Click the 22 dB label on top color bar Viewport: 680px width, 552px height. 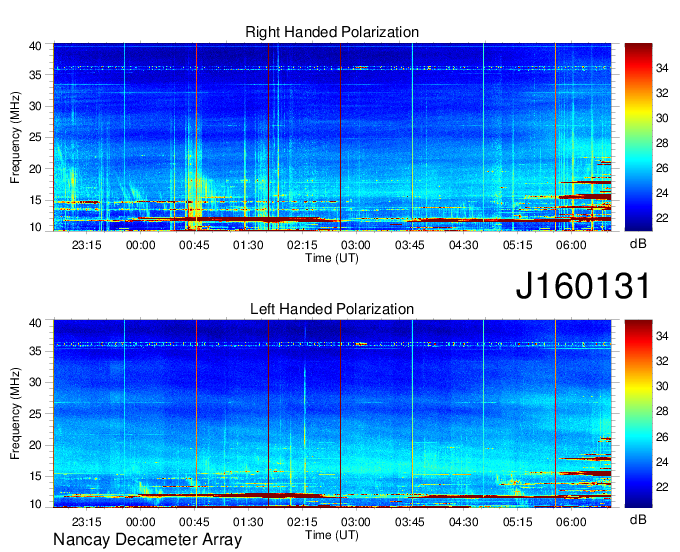662,218
